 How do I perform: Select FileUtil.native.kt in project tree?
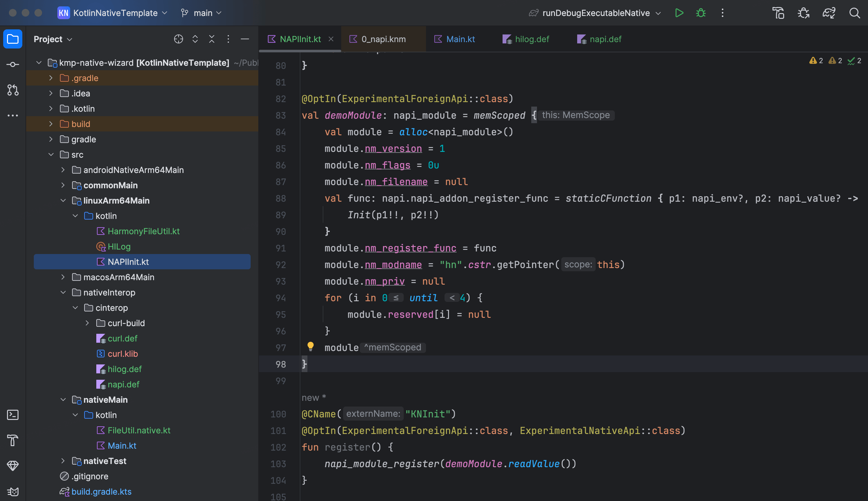(139, 430)
